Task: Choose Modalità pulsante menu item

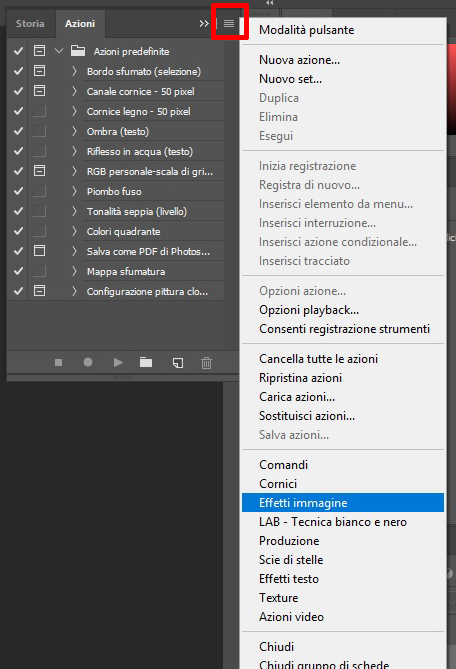Action: (343, 30)
